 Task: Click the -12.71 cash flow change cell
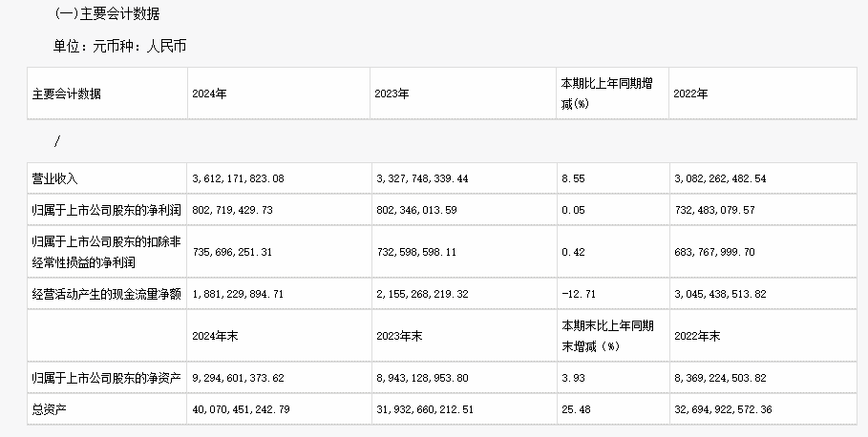point(579,294)
